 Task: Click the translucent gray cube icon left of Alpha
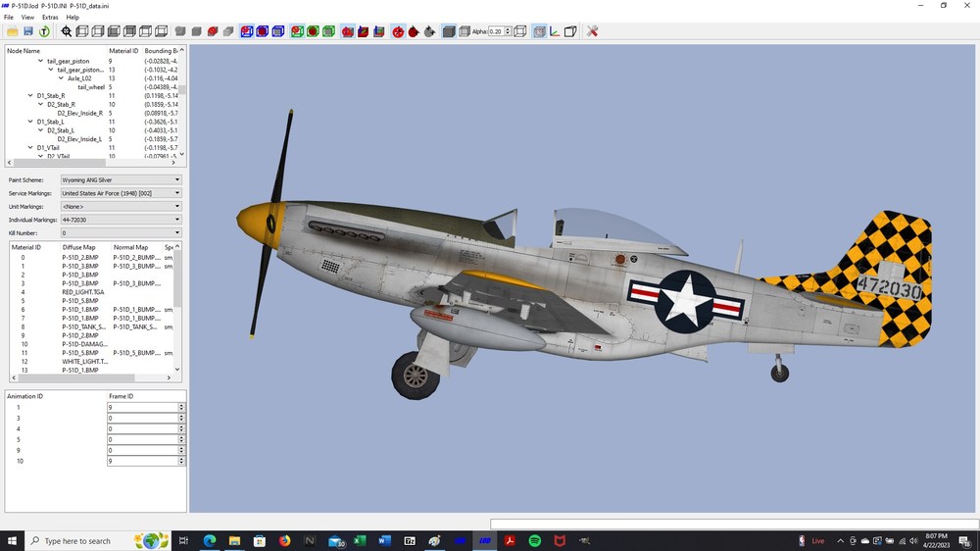pyautogui.click(x=465, y=31)
